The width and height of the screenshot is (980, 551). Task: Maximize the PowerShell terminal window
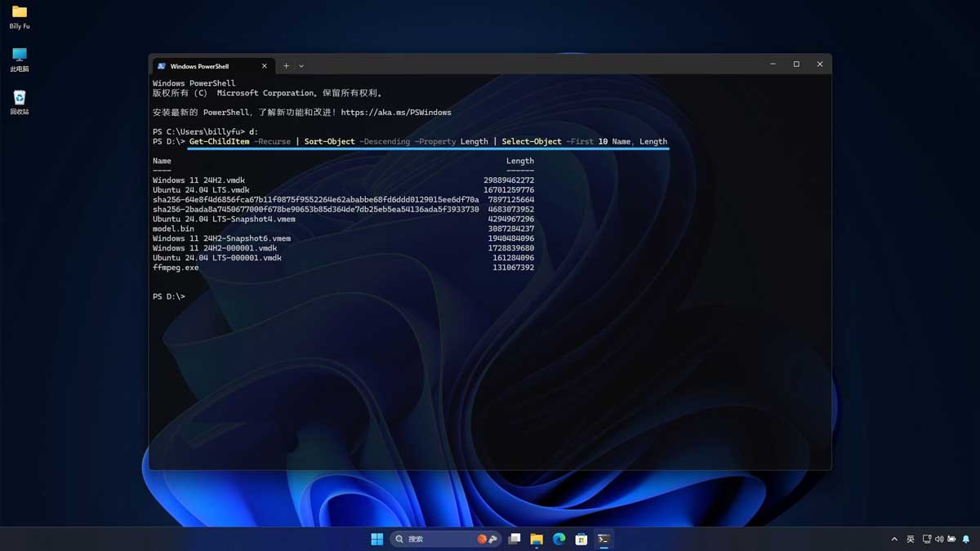coord(796,64)
